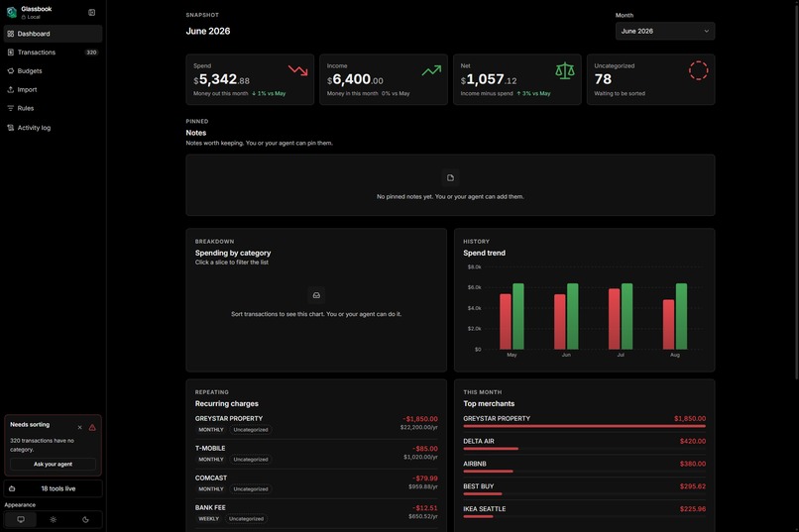
Task: Open the Spend summary card amount
Action: coord(222,79)
